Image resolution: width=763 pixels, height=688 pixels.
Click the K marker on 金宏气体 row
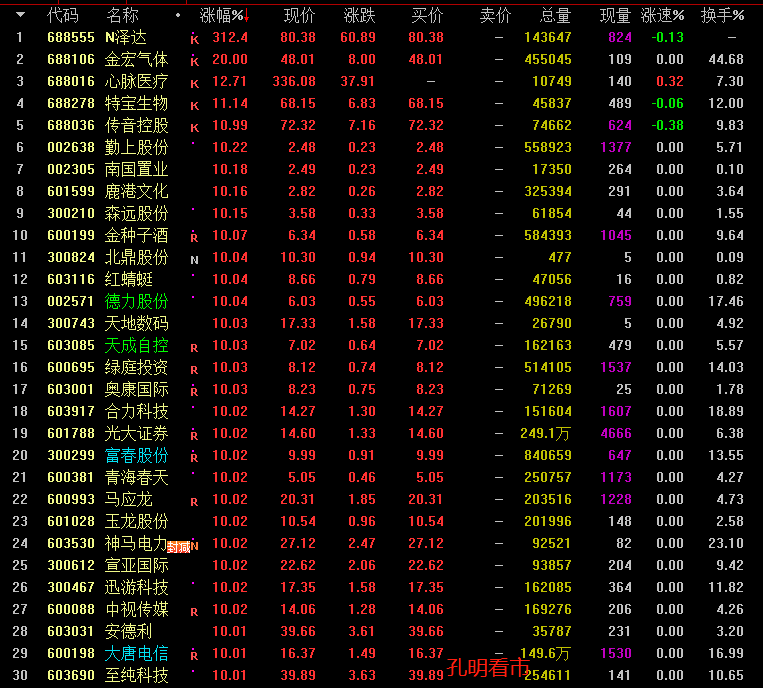(x=195, y=61)
